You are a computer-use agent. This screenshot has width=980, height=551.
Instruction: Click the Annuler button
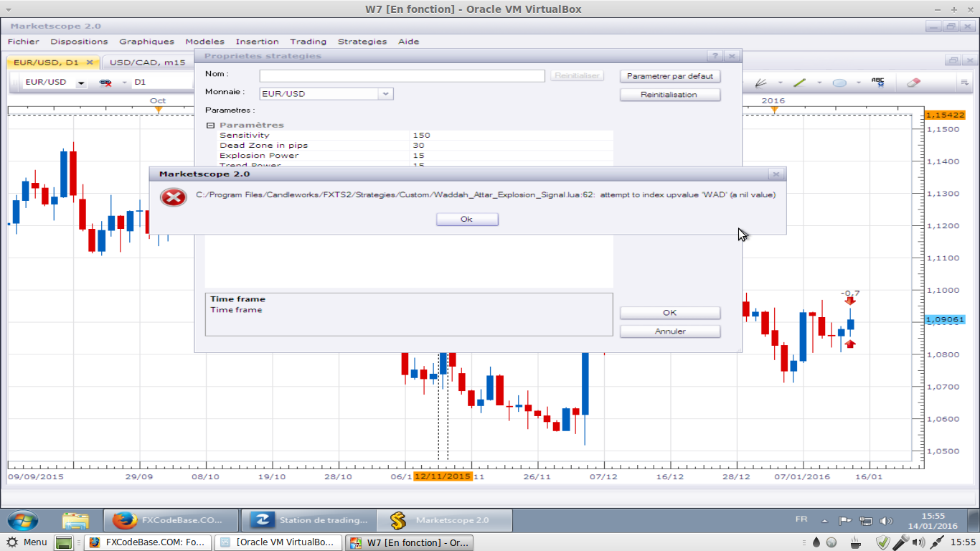pyautogui.click(x=670, y=331)
